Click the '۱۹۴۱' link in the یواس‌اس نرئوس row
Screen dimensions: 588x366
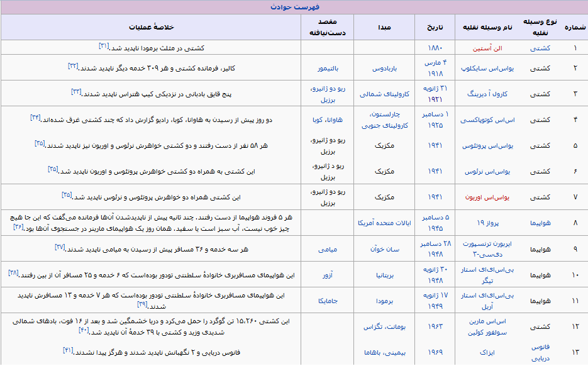pos(435,172)
